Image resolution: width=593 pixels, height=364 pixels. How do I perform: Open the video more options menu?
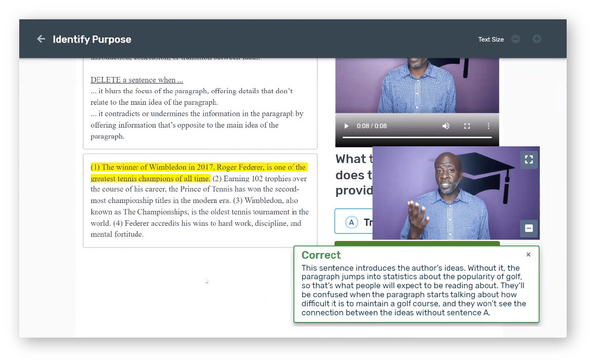488,126
